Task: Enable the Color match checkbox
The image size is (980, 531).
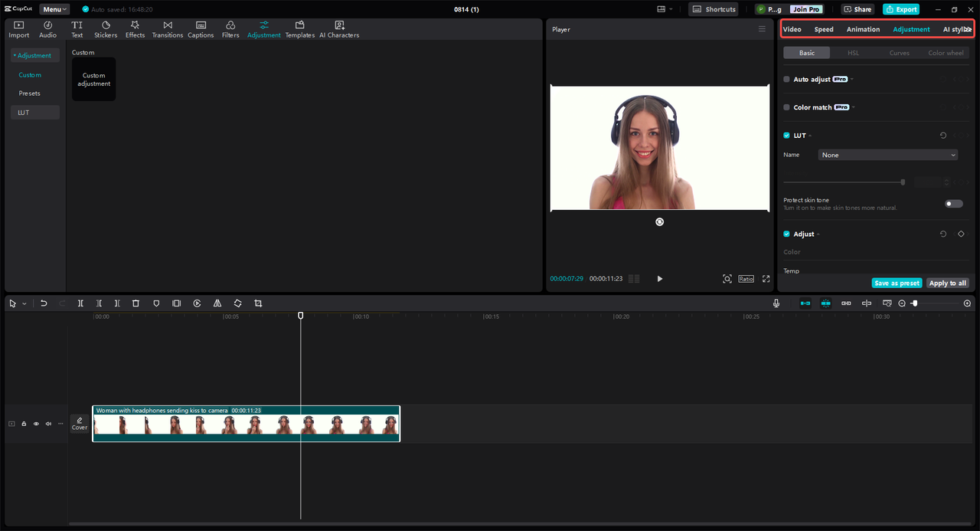Action: click(x=786, y=107)
